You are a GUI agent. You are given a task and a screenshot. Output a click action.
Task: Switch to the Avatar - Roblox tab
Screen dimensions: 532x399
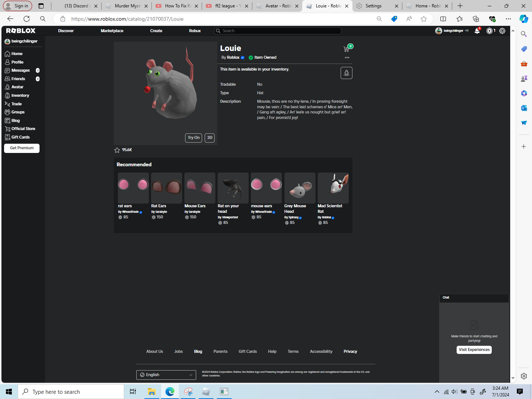tap(277, 6)
